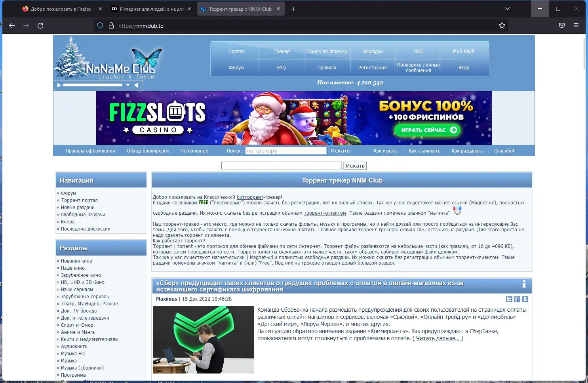Open the Популярное link

pos(194,151)
